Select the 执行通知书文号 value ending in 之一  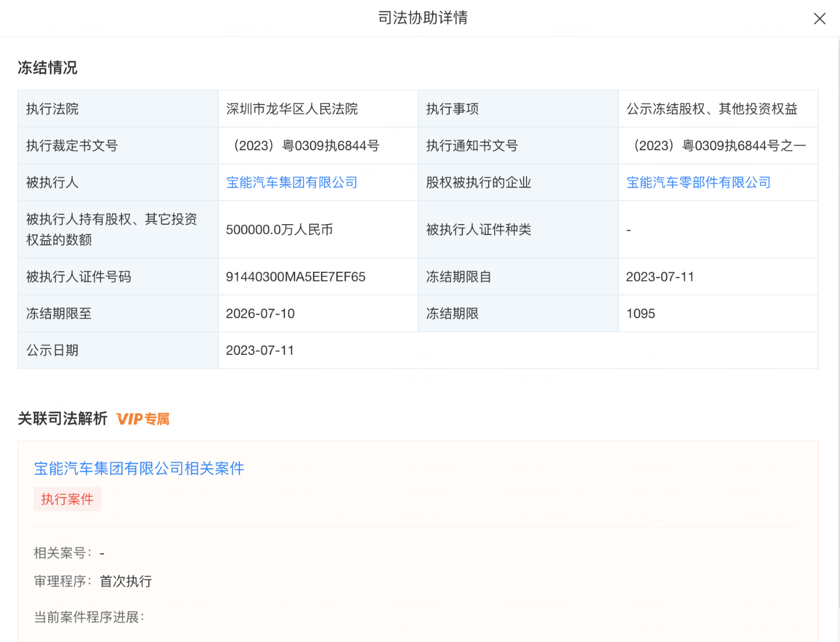(x=719, y=146)
